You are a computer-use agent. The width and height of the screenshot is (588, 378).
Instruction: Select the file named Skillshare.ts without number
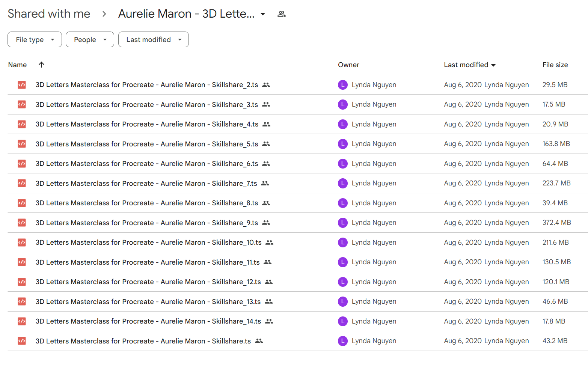143,341
